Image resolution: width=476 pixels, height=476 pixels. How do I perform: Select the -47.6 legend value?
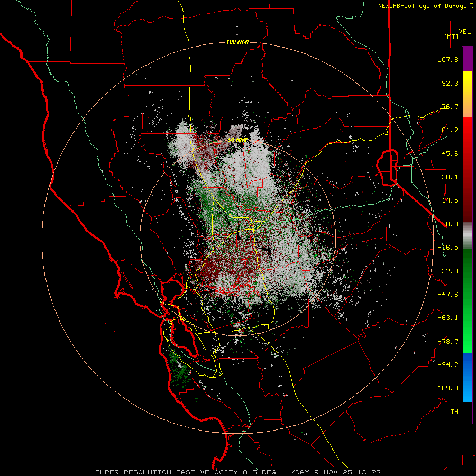pyautogui.click(x=448, y=295)
